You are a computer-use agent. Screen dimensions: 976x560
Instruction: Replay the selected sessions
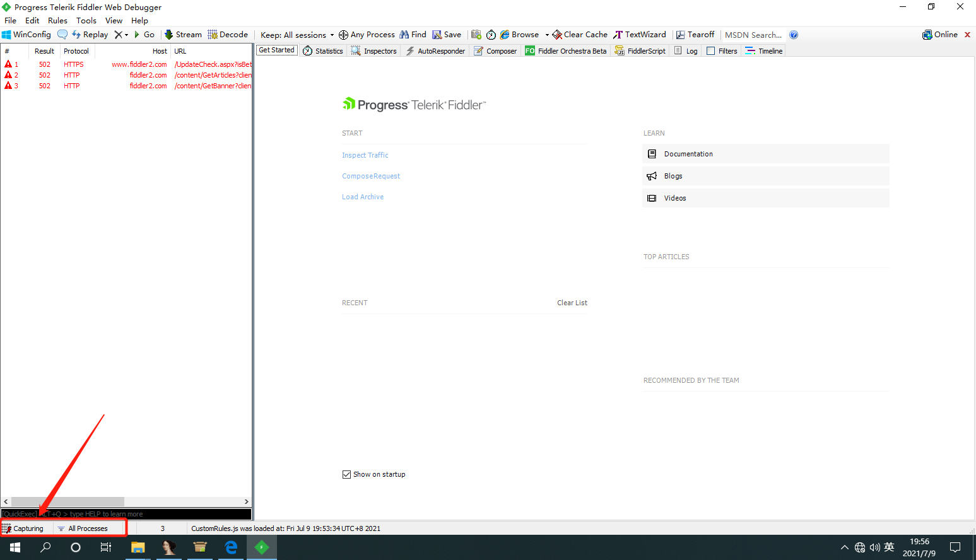tap(90, 35)
